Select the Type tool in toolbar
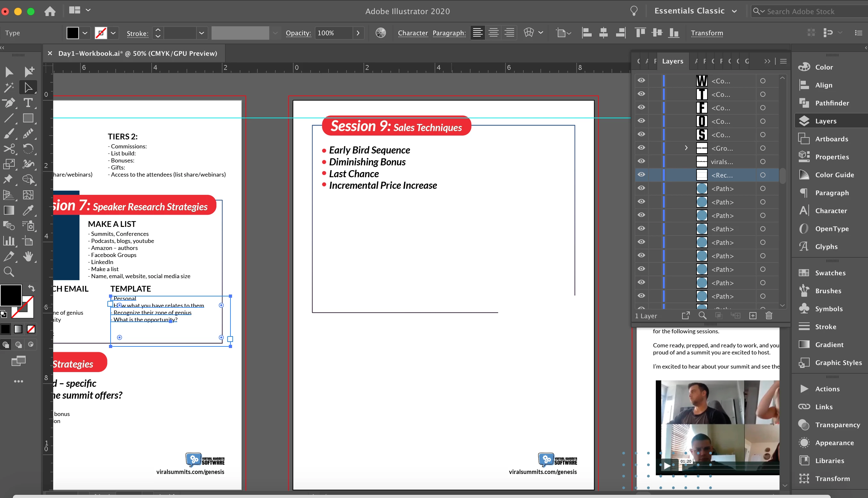This screenshot has width=868, height=498. click(x=28, y=103)
